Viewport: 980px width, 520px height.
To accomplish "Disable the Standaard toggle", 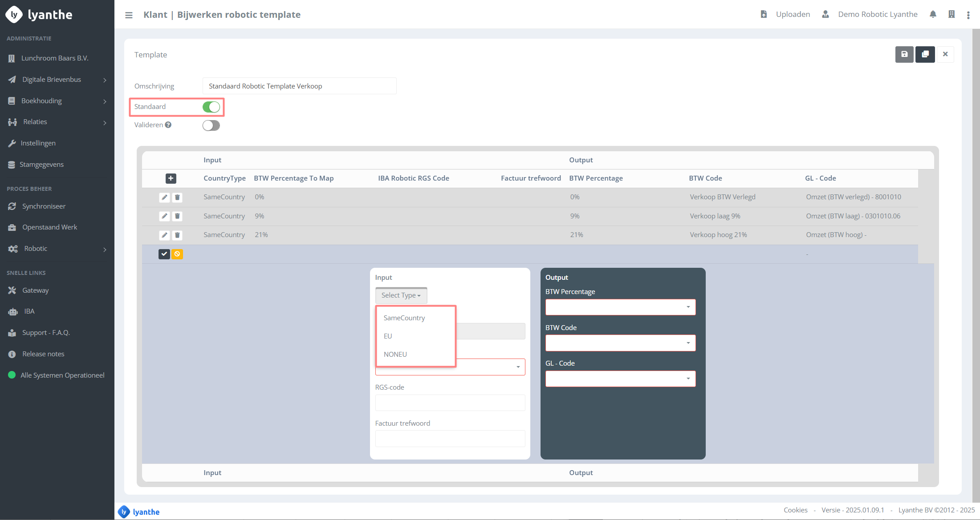I will [x=211, y=107].
